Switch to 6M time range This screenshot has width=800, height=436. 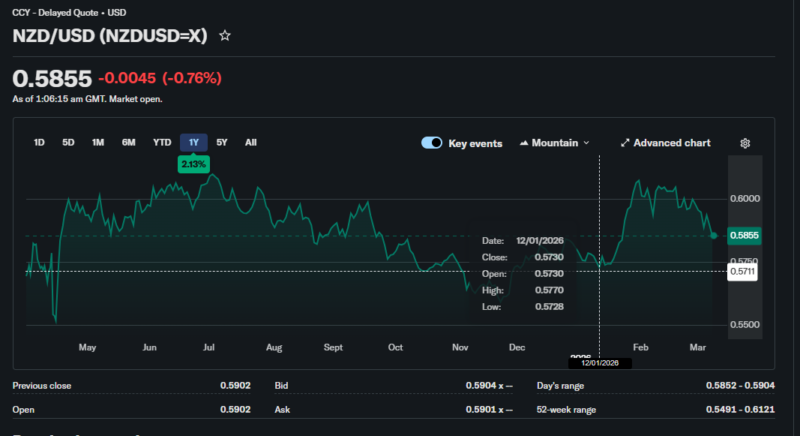click(129, 142)
